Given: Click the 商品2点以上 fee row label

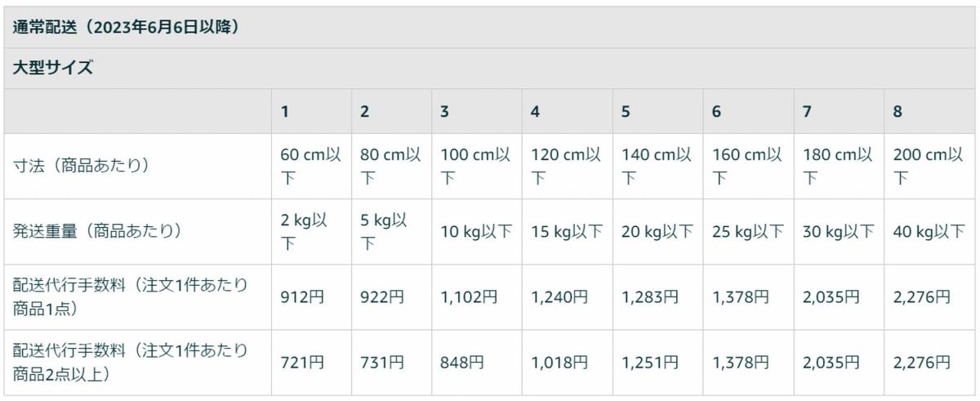Looking at the screenshot, I should (x=130, y=362).
